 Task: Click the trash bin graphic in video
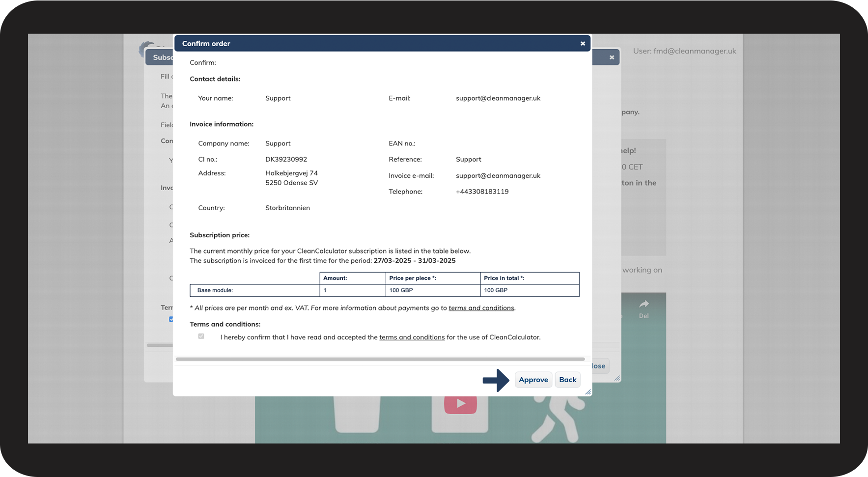[x=357, y=414]
